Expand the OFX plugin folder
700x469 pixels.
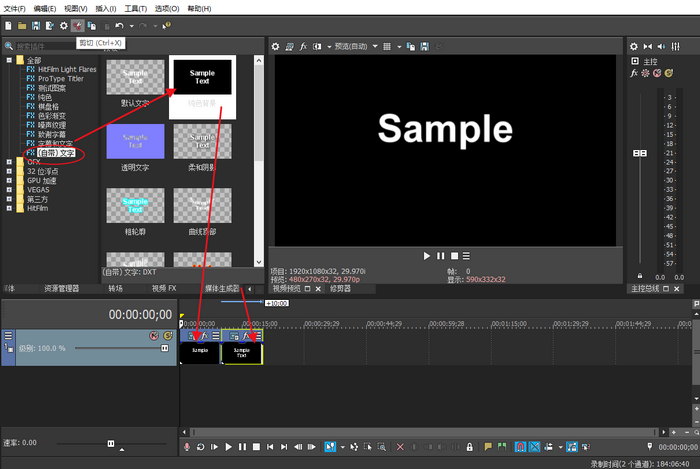tap(10, 162)
